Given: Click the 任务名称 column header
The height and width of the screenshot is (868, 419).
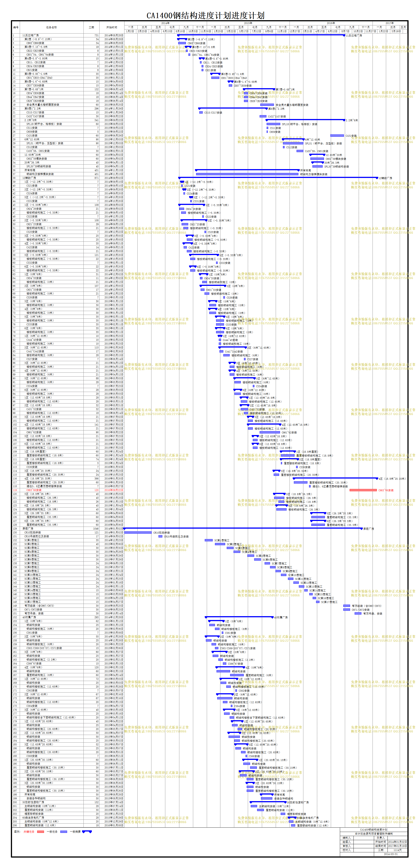Looking at the screenshot, I should (x=51, y=27).
